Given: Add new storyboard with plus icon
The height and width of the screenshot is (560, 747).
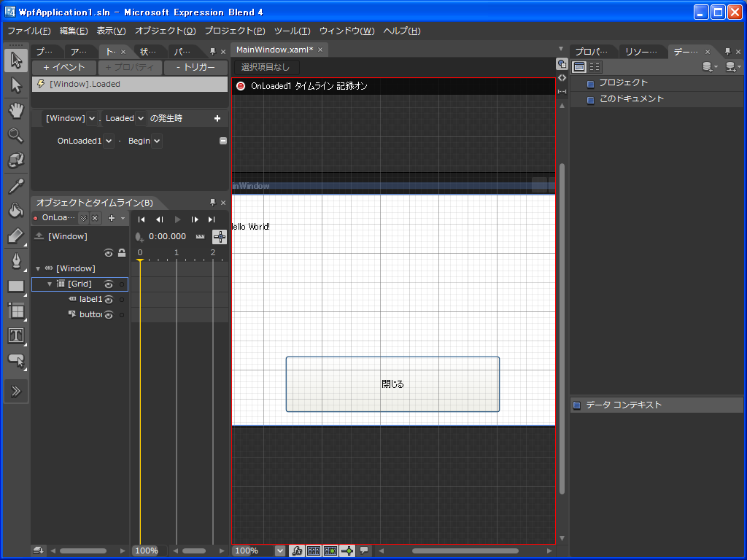Looking at the screenshot, I should pyautogui.click(x=112, y=218).
